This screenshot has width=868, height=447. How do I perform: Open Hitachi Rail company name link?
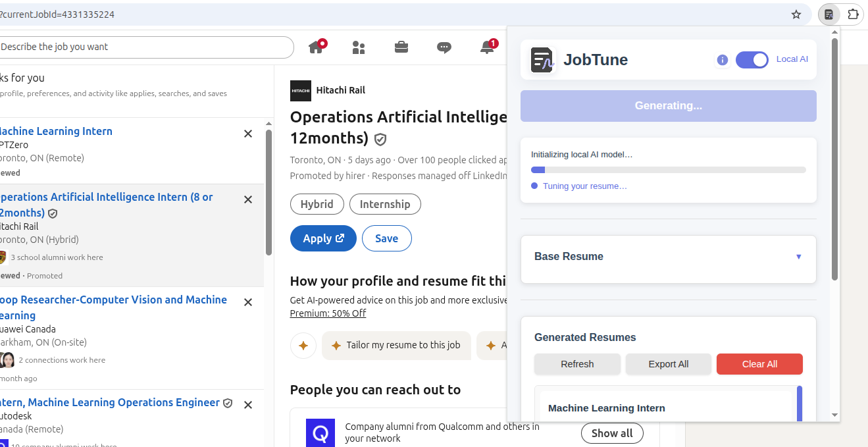point(340,90)
